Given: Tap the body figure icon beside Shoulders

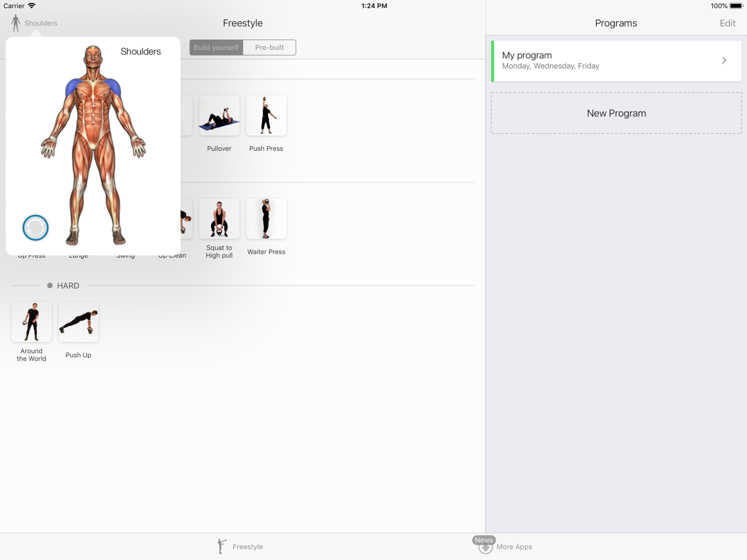Looking at the screenshot, I should pyautogui.click(x=16, y=23).
